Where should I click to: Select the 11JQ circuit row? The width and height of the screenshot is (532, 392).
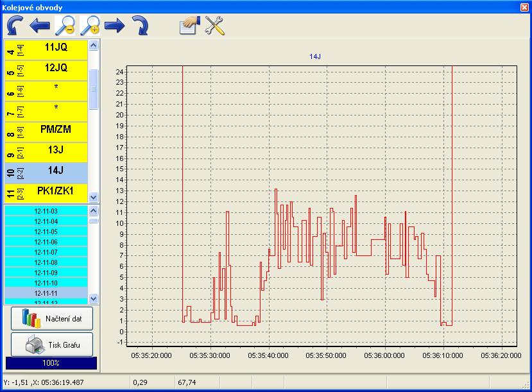pos(46,50)
